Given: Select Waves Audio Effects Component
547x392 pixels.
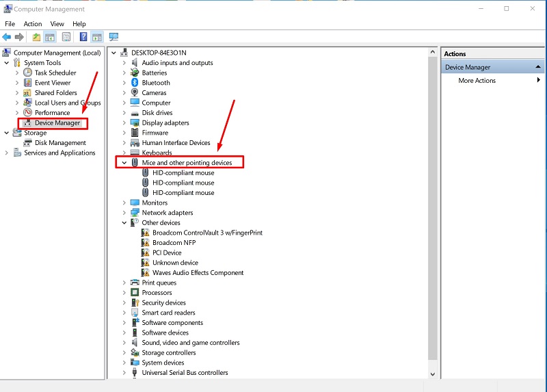Looking at the screenshot, I should (x=198, y=272).
